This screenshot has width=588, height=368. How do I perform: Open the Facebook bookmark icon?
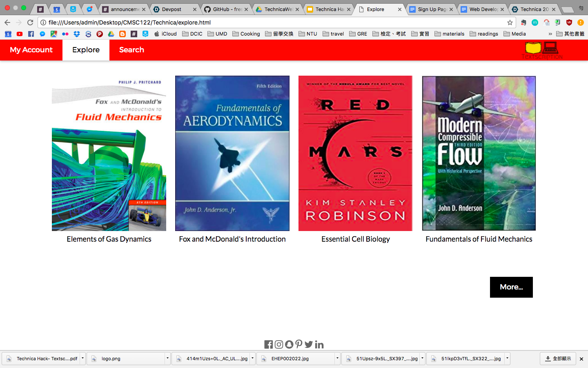(31, 34)
